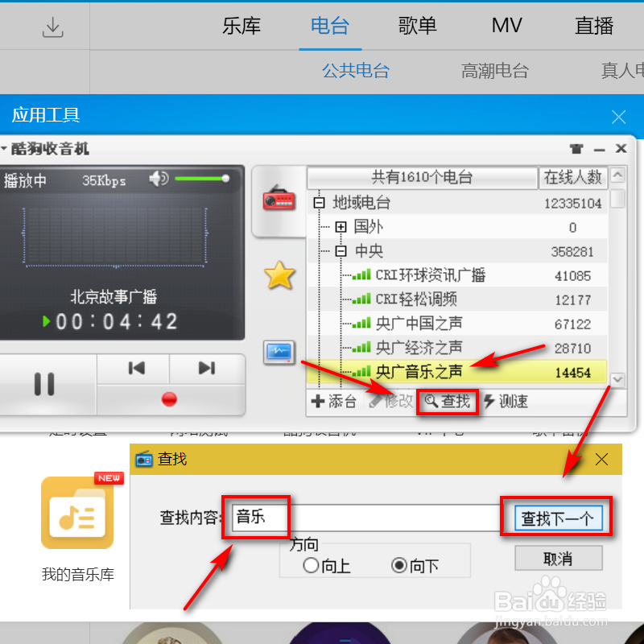Adjust the green volume slider
Viewport: 644px width, 644px height.
[202, 179]
